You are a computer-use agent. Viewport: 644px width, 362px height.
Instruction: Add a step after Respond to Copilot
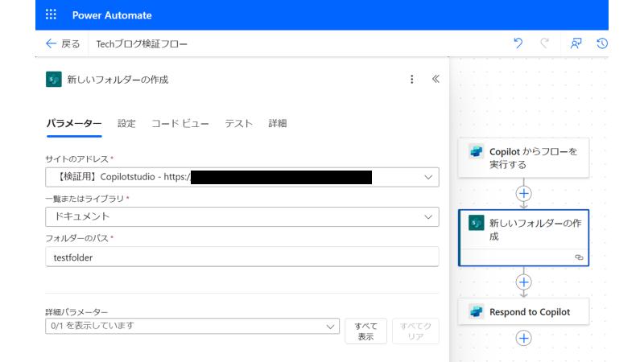point(524,338)
